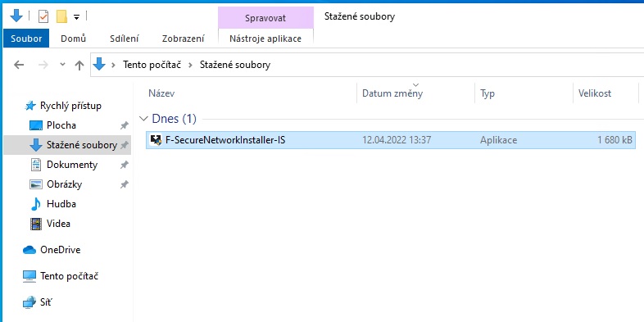Screen dimensions: 644x322
Task: Click the Dokumenty document icon
Action: point(36,165)
